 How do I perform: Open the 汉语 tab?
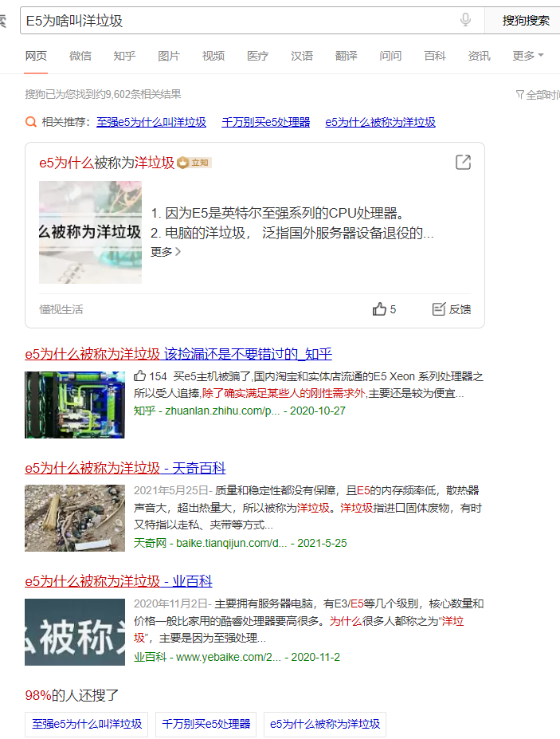click(x=302, y=56)
